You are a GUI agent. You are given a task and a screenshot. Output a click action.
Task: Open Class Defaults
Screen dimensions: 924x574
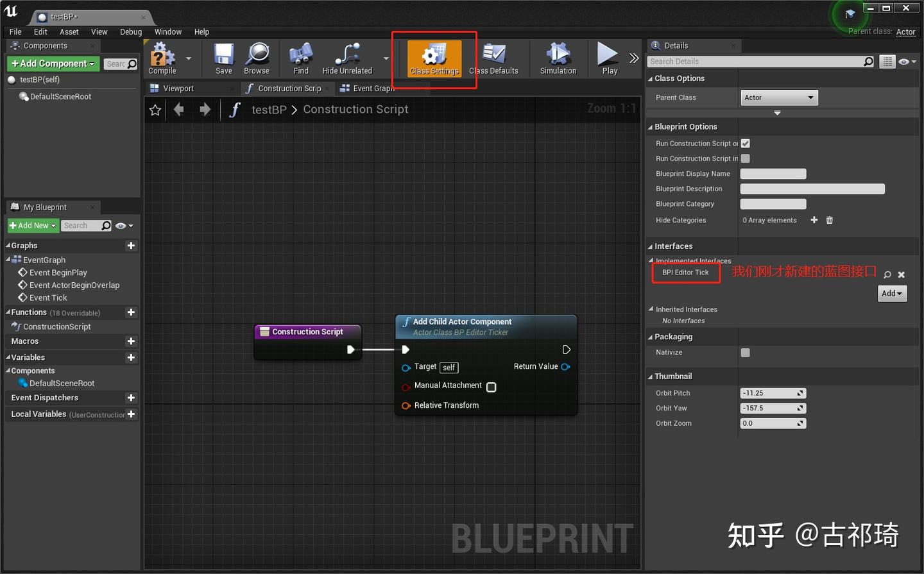493,58
